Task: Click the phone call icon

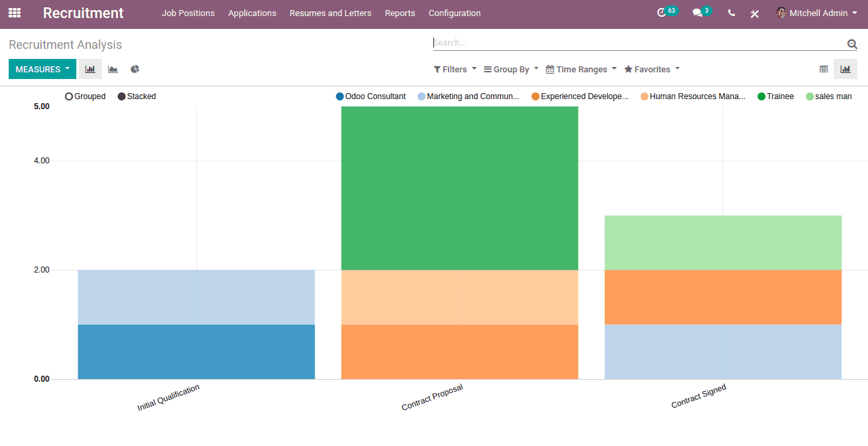Action: 731,13
